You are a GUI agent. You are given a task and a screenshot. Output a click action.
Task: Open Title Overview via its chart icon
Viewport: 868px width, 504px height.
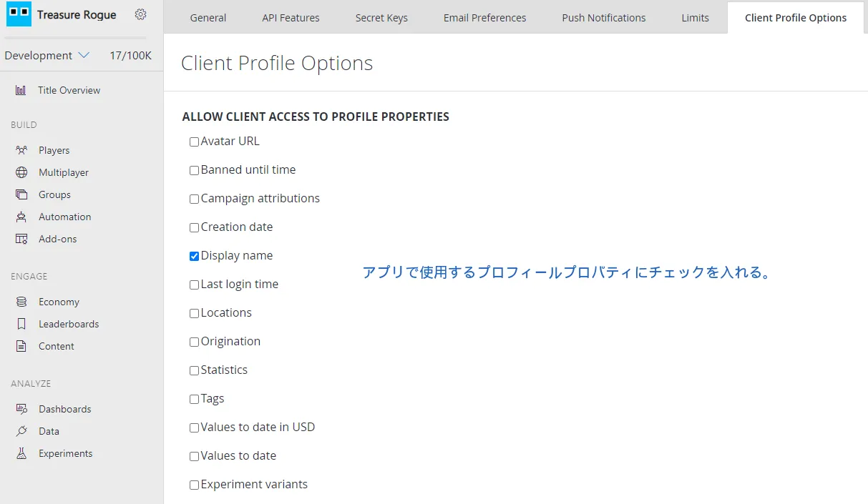point(21,90)
